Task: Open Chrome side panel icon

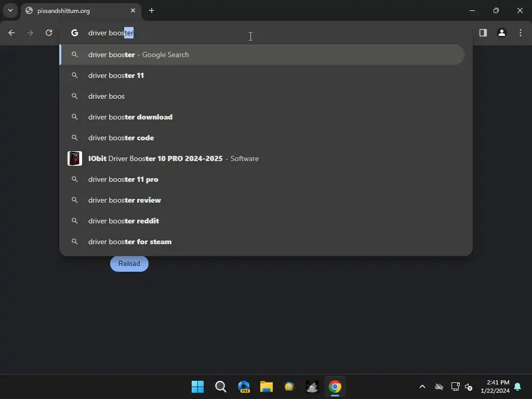Action: click(x=483, y=33)
